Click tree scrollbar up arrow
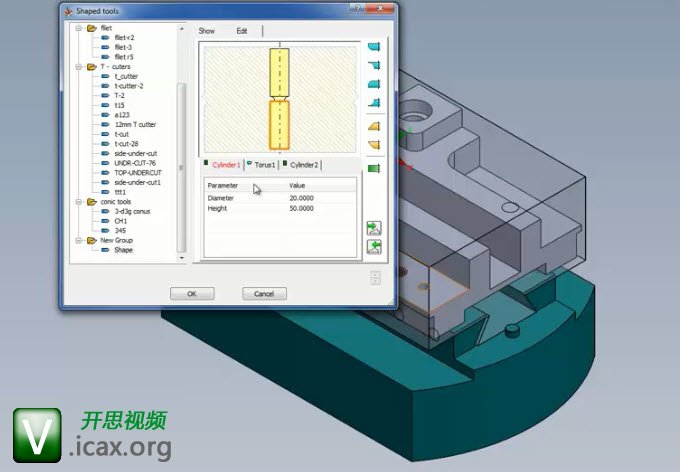680x472 pixels. tap(182, 29)
